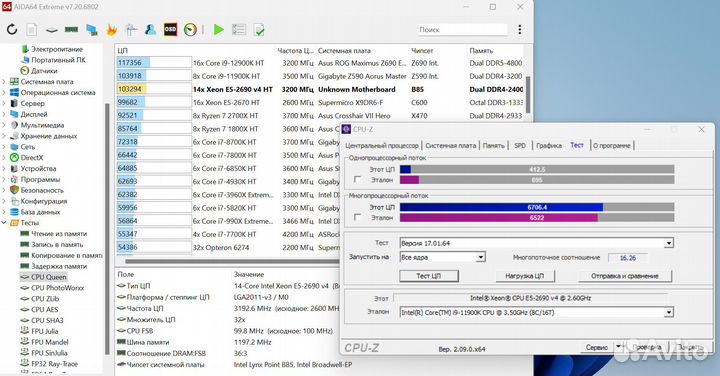This screenshot has height=376, width=720.
Task: Select FPU Mandel benchmark
Action: pos(50,342)
